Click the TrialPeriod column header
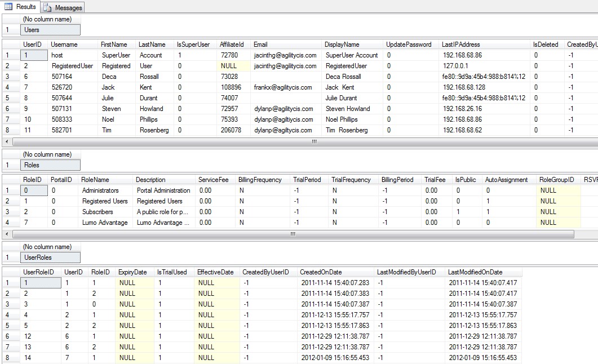The height and width of the screenshot is (364, 598). point(309,180)
